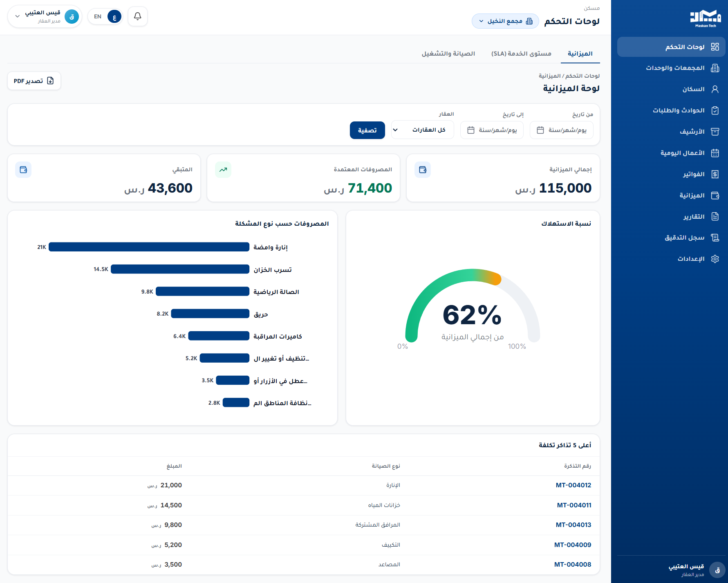Switch to the الصيانة والتشغيل tab
This screenshot has width=728, height=583.
[448, 54]
